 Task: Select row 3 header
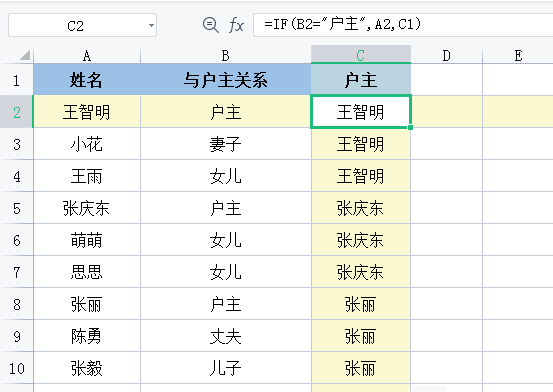17,144
